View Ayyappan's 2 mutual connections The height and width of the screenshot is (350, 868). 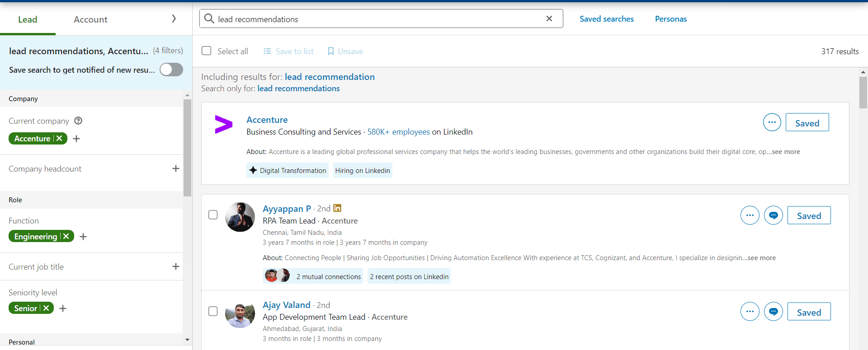coord(313,276)
